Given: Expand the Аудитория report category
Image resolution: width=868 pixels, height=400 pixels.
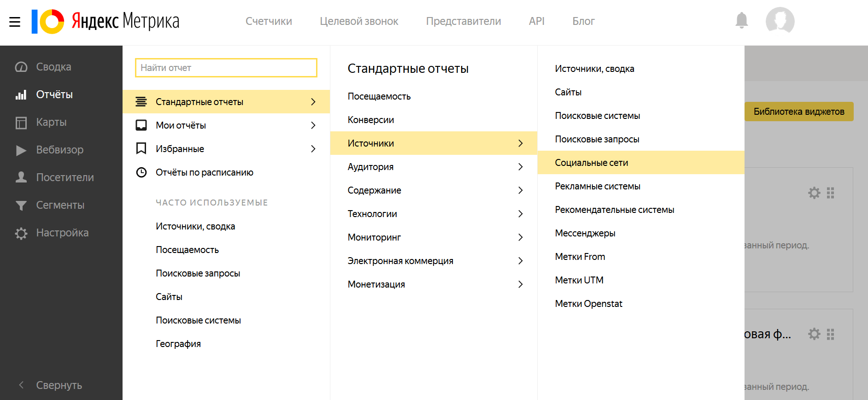Looking at the screenshot, I should pos(433,167).
